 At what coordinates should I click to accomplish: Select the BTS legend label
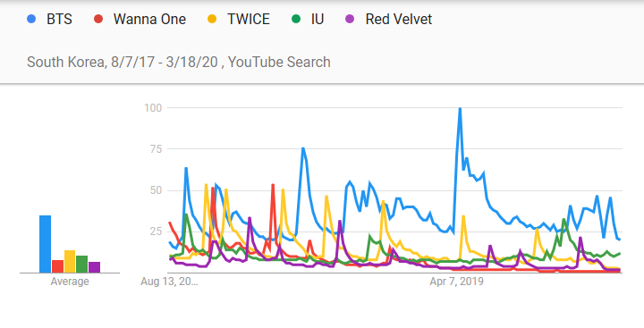pyautogui.click(x=60, y=20)
